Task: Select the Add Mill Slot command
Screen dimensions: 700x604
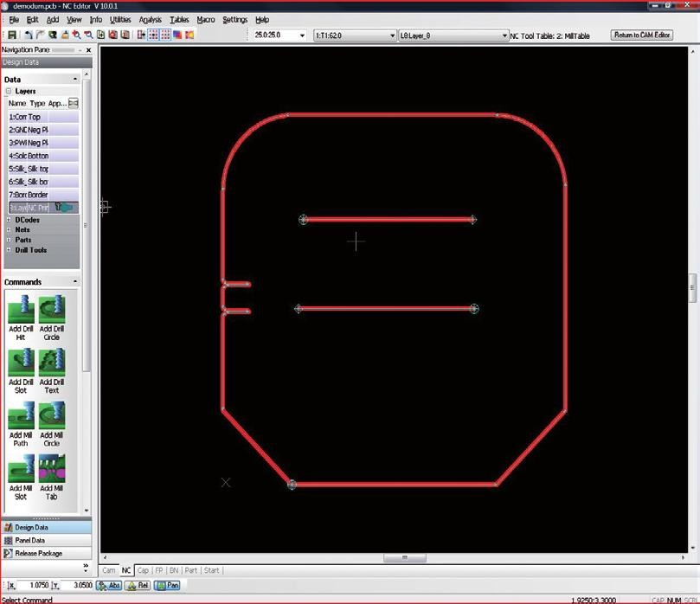Action: (x=21, y=477)
